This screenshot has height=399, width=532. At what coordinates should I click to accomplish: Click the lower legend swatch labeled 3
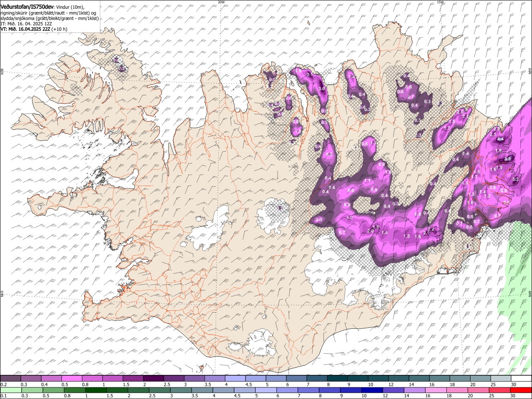(181, 390)
